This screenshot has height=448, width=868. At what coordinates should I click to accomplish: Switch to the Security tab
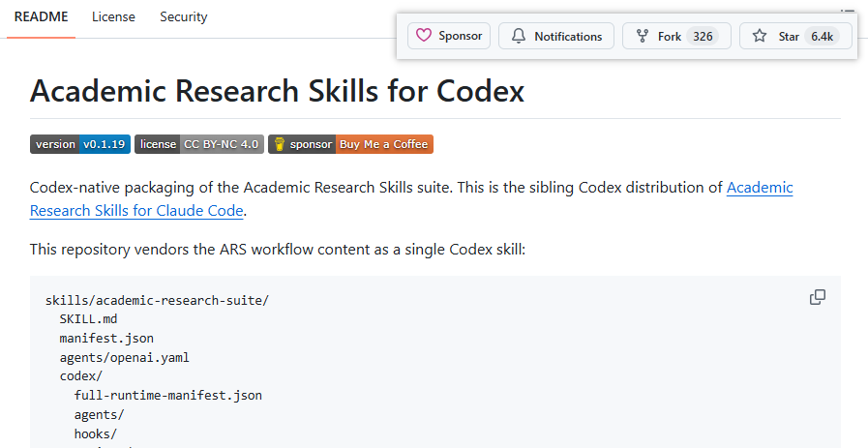184,17
